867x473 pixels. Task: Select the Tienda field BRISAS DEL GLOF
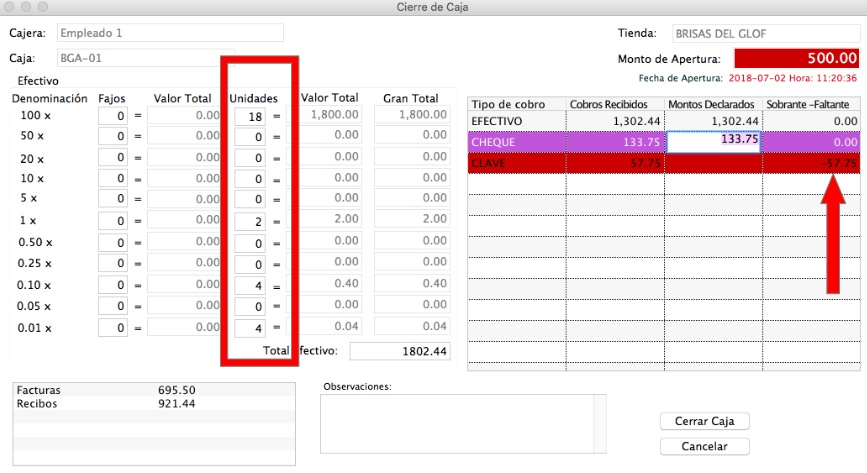click(x=766, y=33)
